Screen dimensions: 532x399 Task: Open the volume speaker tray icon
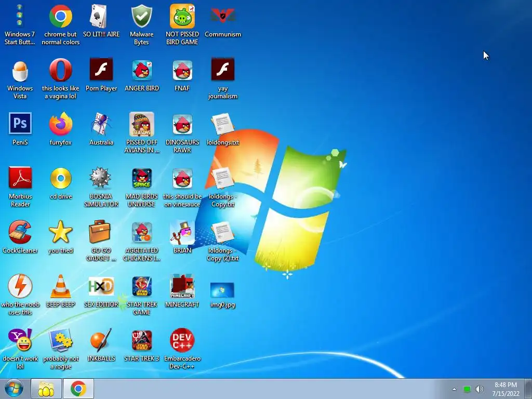(479, 390)
